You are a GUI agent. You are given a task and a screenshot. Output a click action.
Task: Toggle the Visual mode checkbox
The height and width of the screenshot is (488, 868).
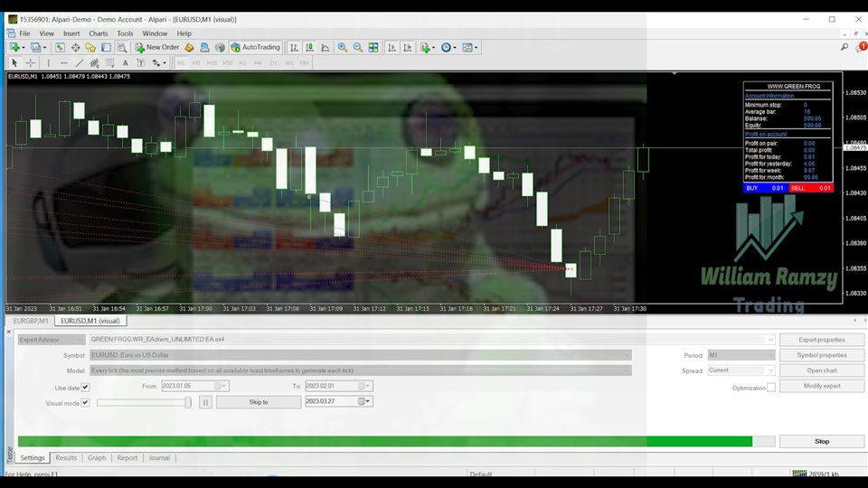pos(85,403)
